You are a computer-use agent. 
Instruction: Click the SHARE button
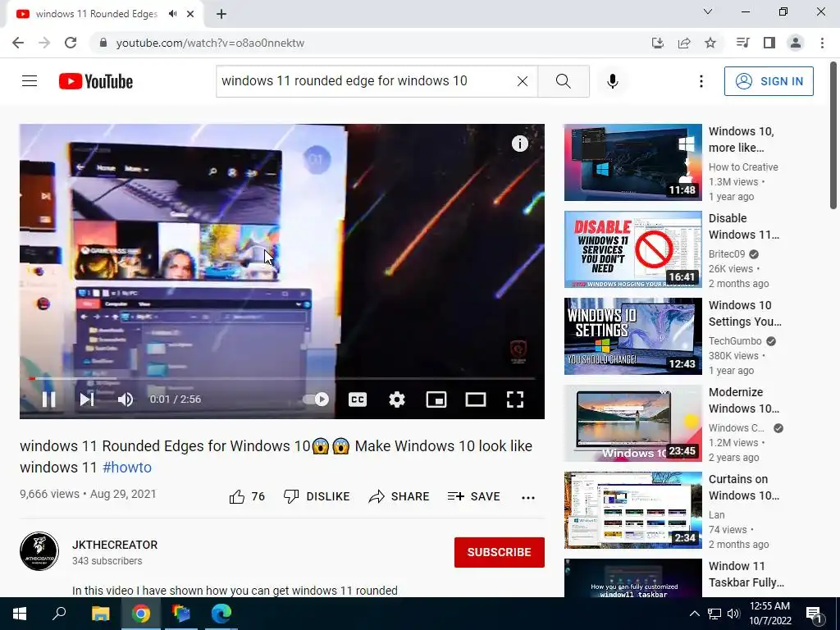pos(399,496)
